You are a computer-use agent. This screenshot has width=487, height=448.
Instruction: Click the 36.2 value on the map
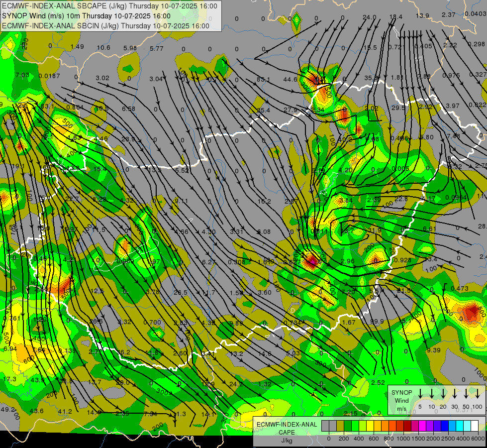pyautogui.click(x=123, y=352)
